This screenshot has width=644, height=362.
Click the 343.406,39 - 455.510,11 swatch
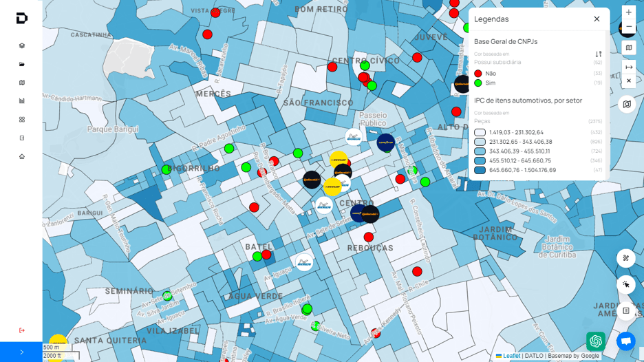480,151
